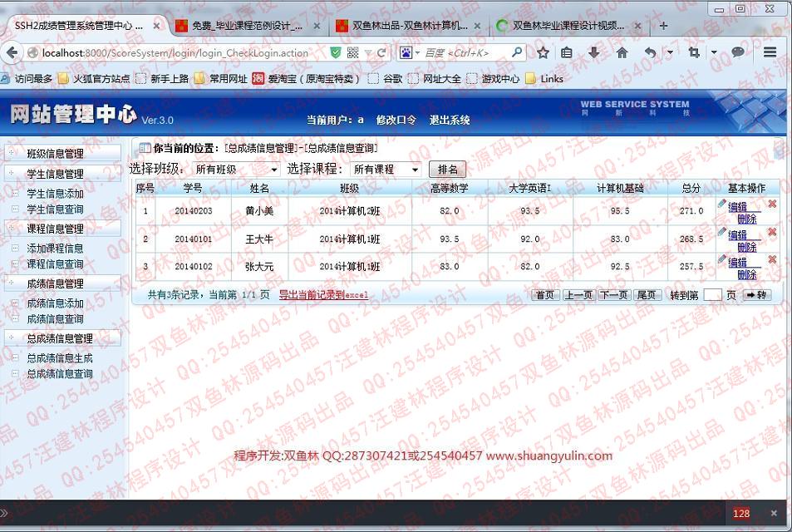Click the edit pencil icon for 张大元
The height and width of the screenshot is (532, 792).
tap(721, 259)
